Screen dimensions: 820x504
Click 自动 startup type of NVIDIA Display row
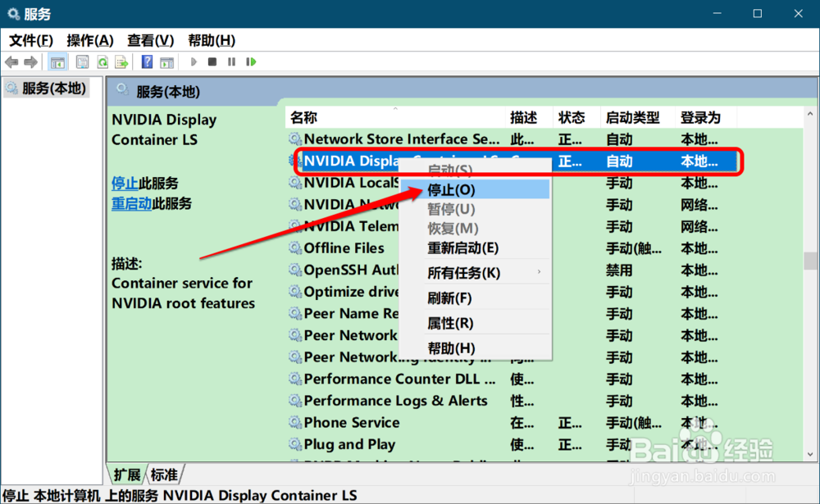[x=619, y=161]
